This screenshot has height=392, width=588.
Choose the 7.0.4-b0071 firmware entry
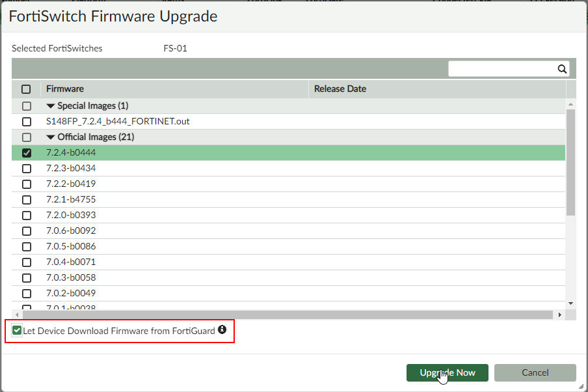71,262
